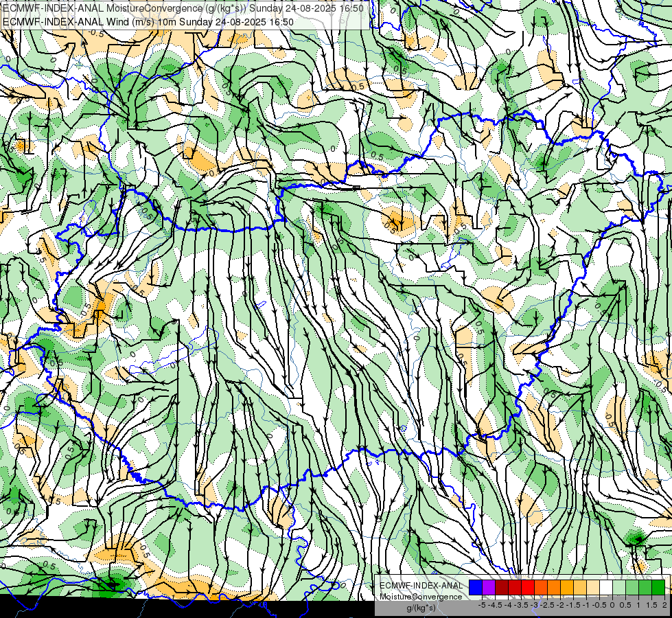Click the palest green swatch between 0 and 0.5
This screenshot has height=618, width=672.
point(619,587)
